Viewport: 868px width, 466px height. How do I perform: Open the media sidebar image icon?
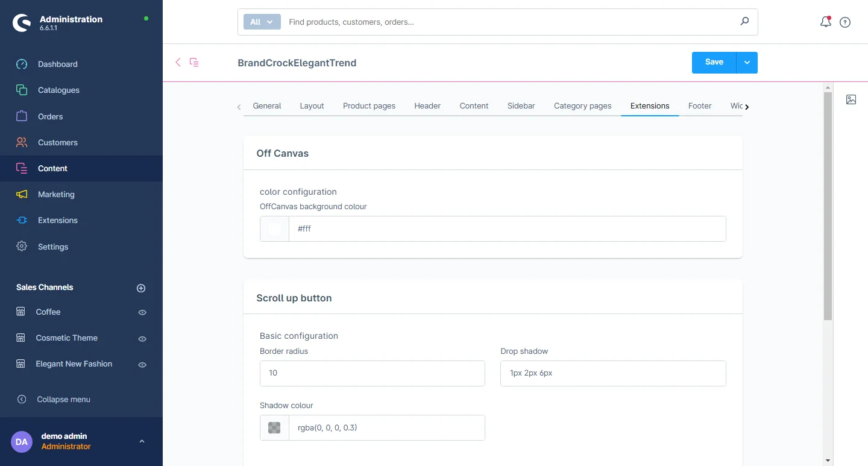click(851, 99)
